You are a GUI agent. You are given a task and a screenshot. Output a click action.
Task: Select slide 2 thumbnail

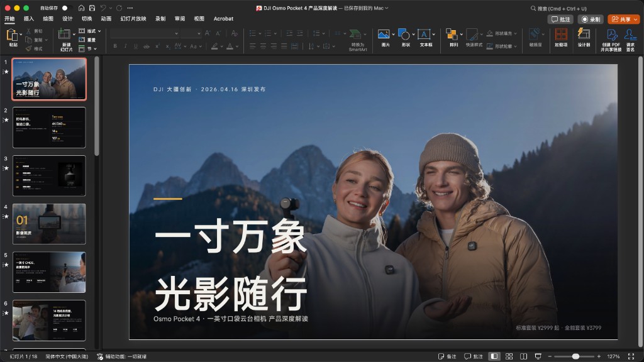[x=49, y=127]
